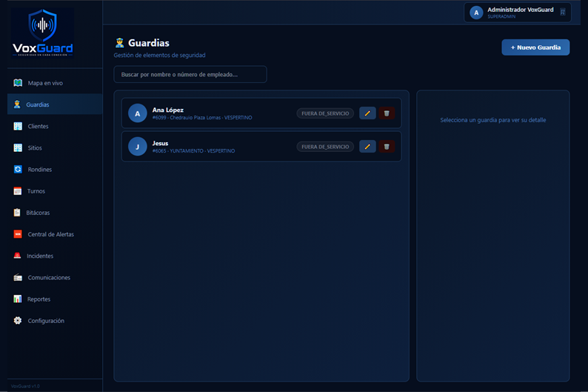Viewport: 588px width, 392px height.
Task: Delete Ana López using the trash icon
Action: (387, 113)
